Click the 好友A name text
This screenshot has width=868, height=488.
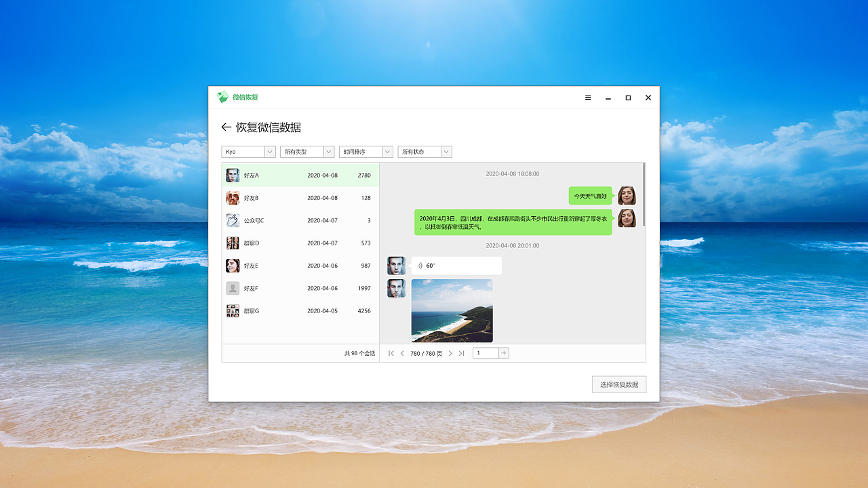252,176
